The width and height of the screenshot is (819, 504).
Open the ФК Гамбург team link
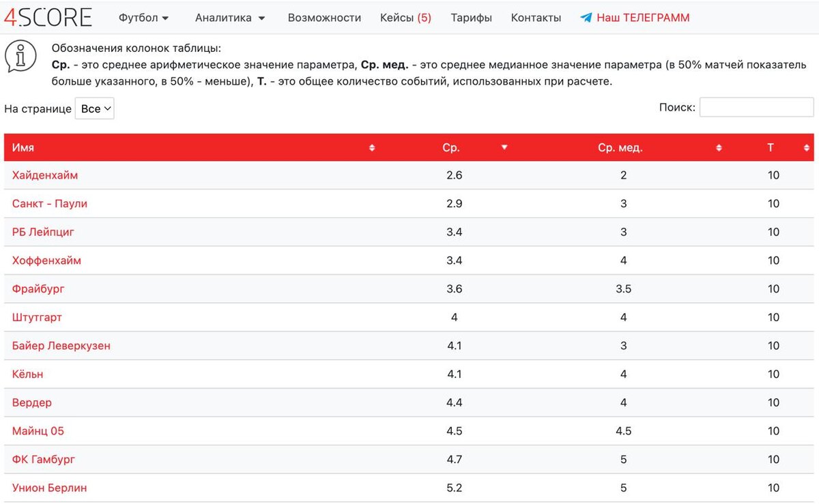(x=44, y=460)
